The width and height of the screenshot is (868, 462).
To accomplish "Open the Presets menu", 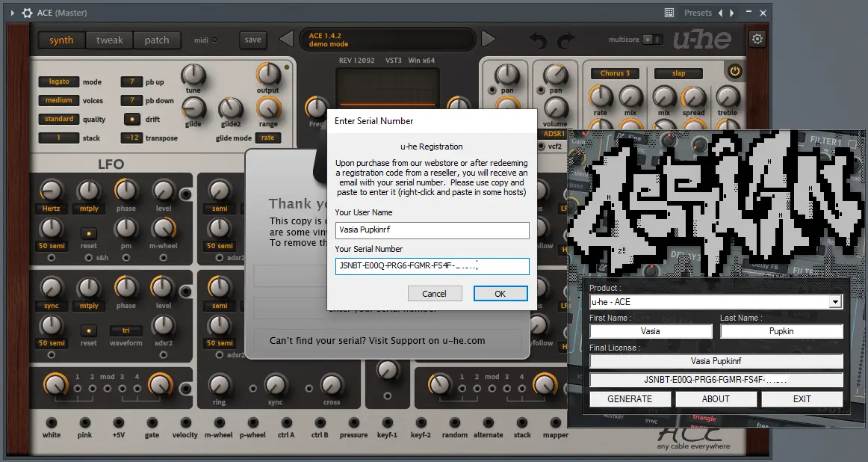I will [x=698, y=13].
